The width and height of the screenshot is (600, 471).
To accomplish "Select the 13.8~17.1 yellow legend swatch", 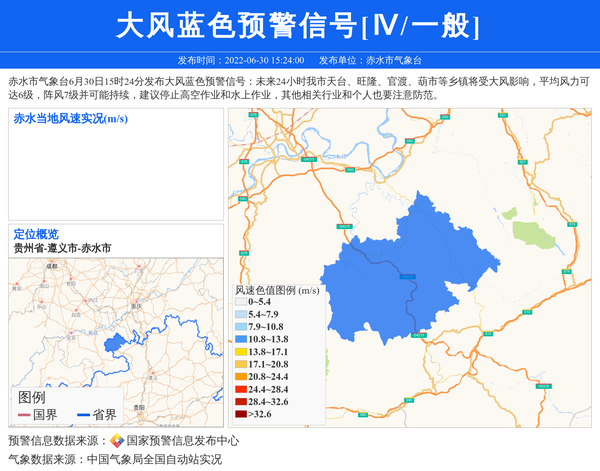I will pos(240,352).
